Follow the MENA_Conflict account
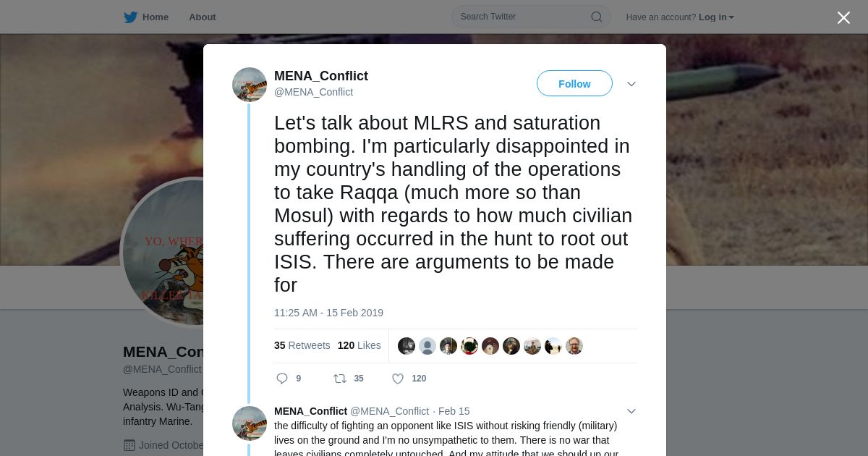This screenshot has height=456, width=868. tap(574, 84)
